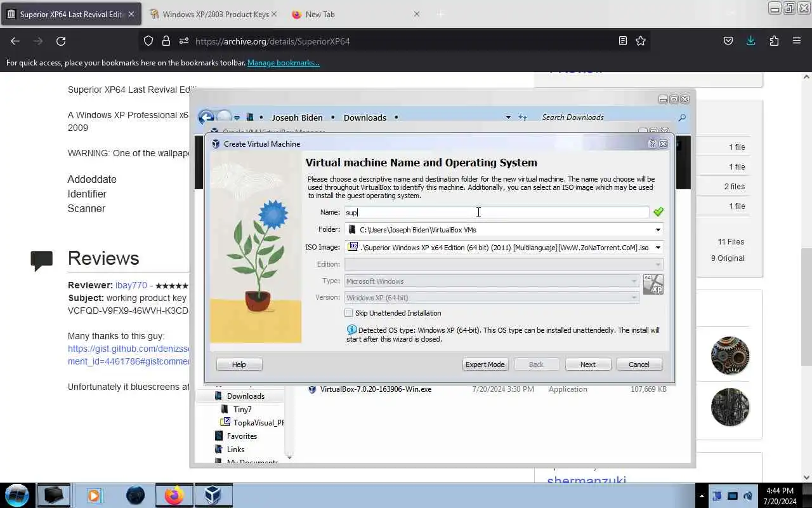Open the Folder dropdown
812x508 pixels.
(x=658, y=230)
